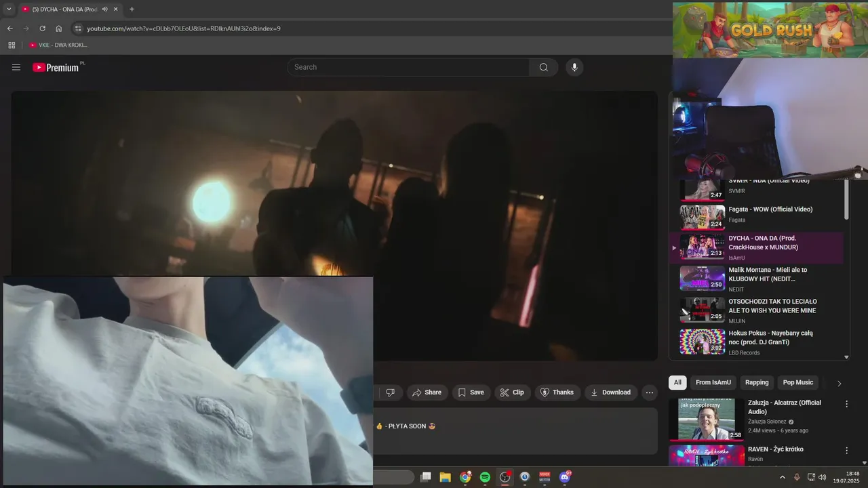The height and width of the screenshot is (488, 868).
Task: Open options menu for RAVEN - Żyć krótko
Action: click(846, 451)
